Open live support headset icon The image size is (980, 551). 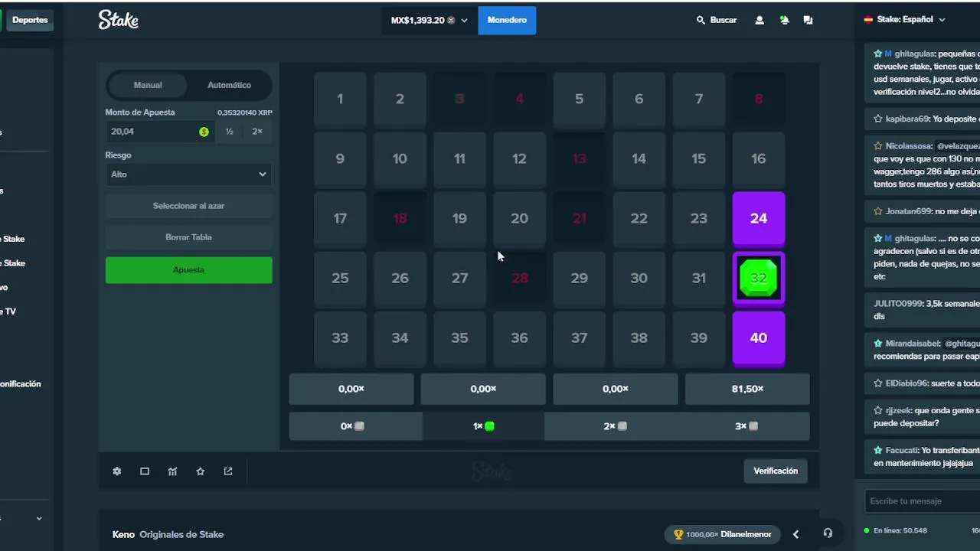click(828, 533)
